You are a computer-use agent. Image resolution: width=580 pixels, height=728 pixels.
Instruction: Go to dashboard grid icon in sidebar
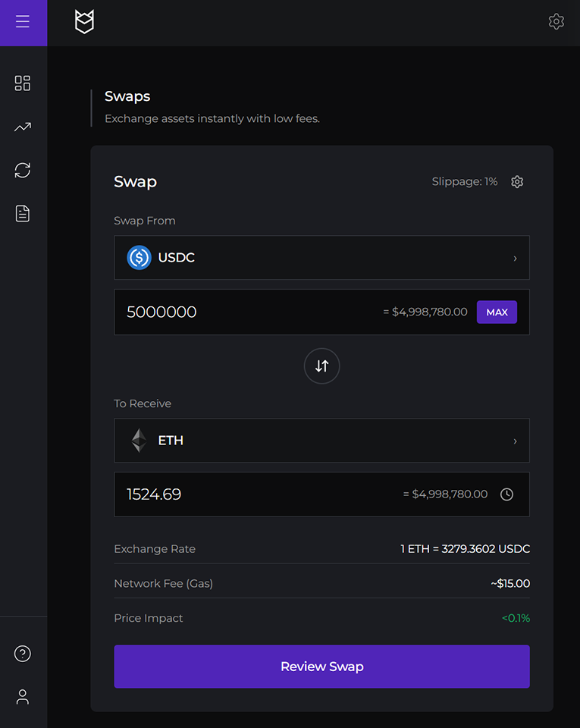click(23, 83)
